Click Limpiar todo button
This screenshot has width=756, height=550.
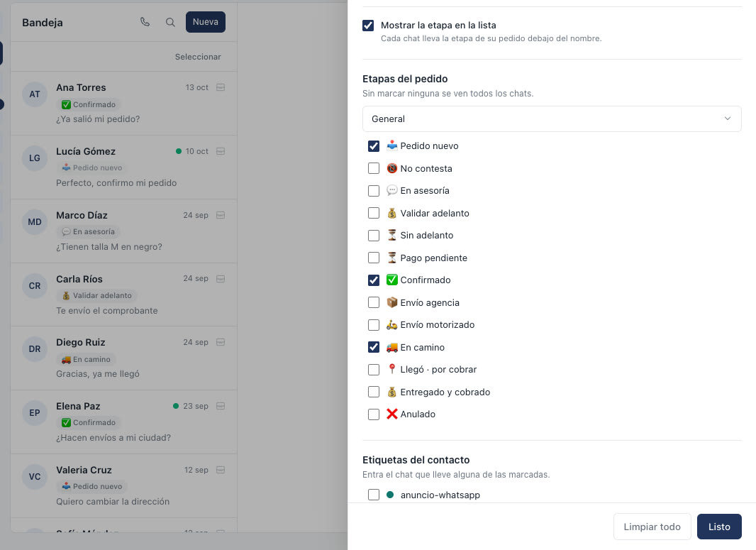[x=652, y=527]
